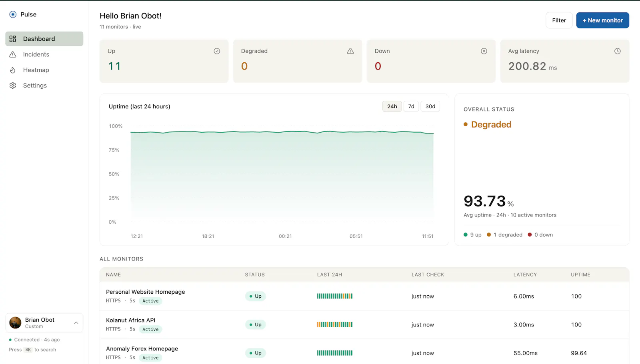Screen dimensions: 640x364
Task: Select the 24h uptime range
Action: [x=392, y=106]
